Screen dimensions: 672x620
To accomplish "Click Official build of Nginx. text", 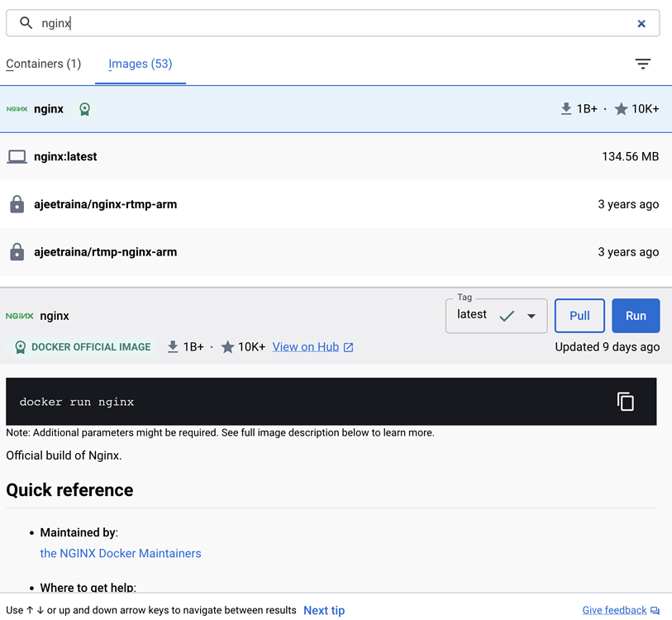I will coord(64,455).
